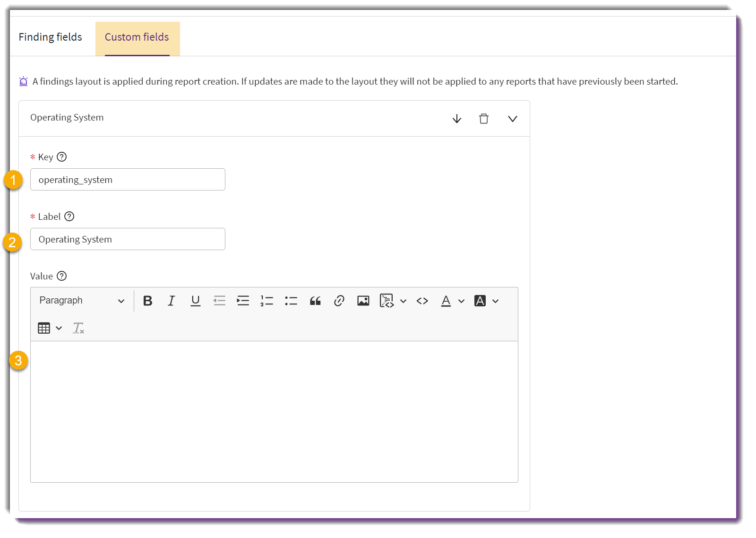
Task: Open the Paragraph style dropdown
Action: tap(82, 301)
